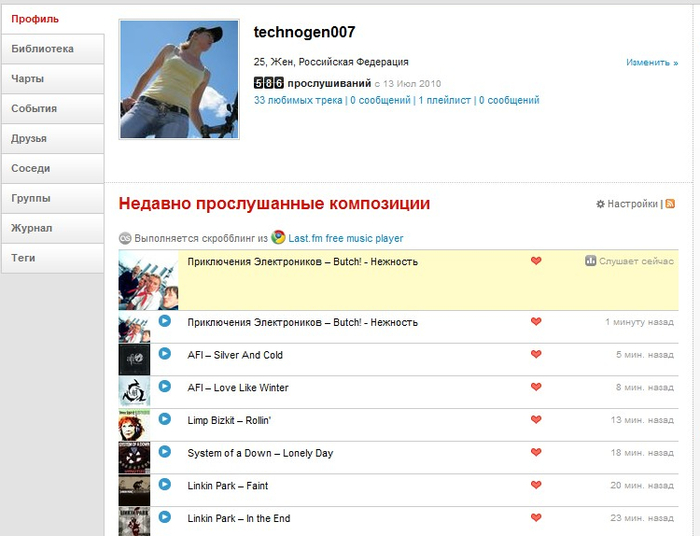Click 'Linkin Park – Faint' title
The width and height of the screenshot is (700, 536).
click(228, 486)
